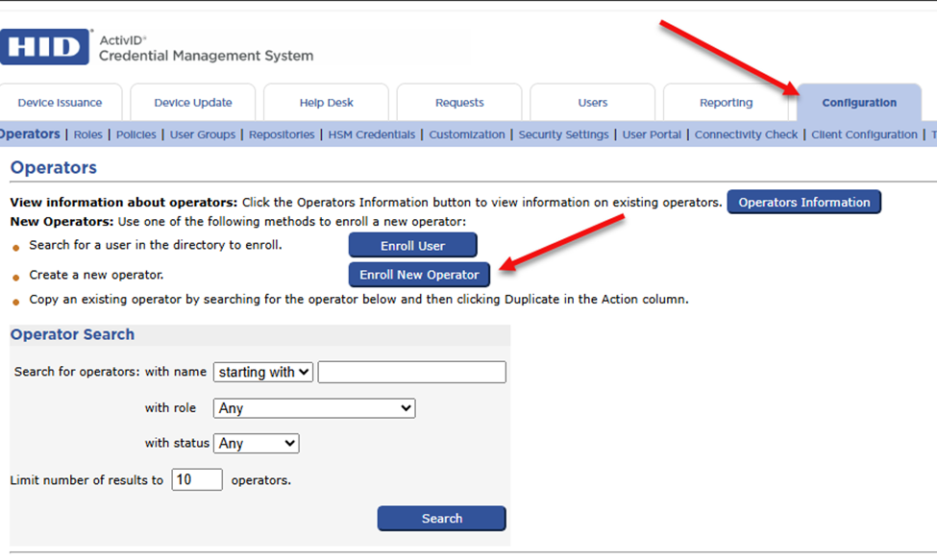Image resolution: width=937 pixels, height=560 pixels.
Task: Click the HID logo
Action: pyautogui.click(x=45, y=46)
